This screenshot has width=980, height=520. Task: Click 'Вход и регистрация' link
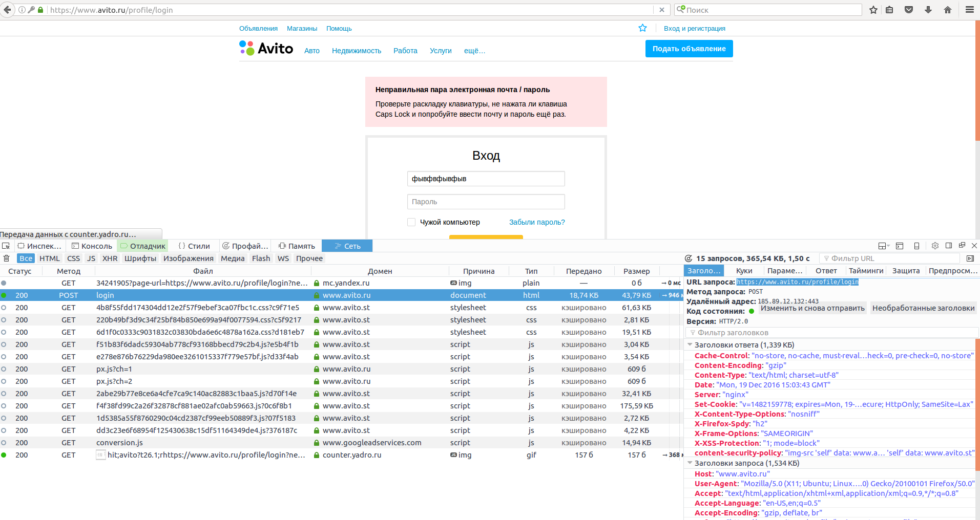pyautogui.click(x=694, y=28)
